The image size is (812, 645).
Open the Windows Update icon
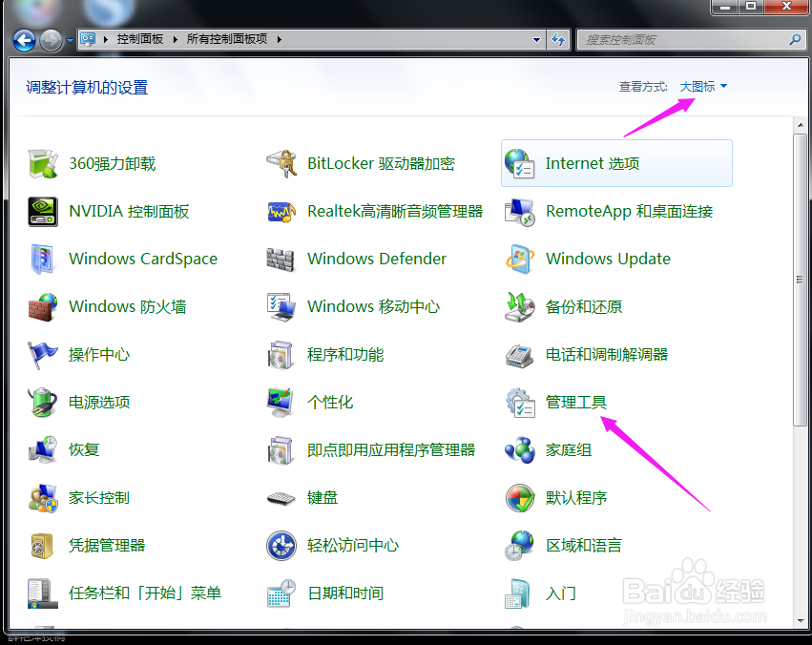point(519,259)
